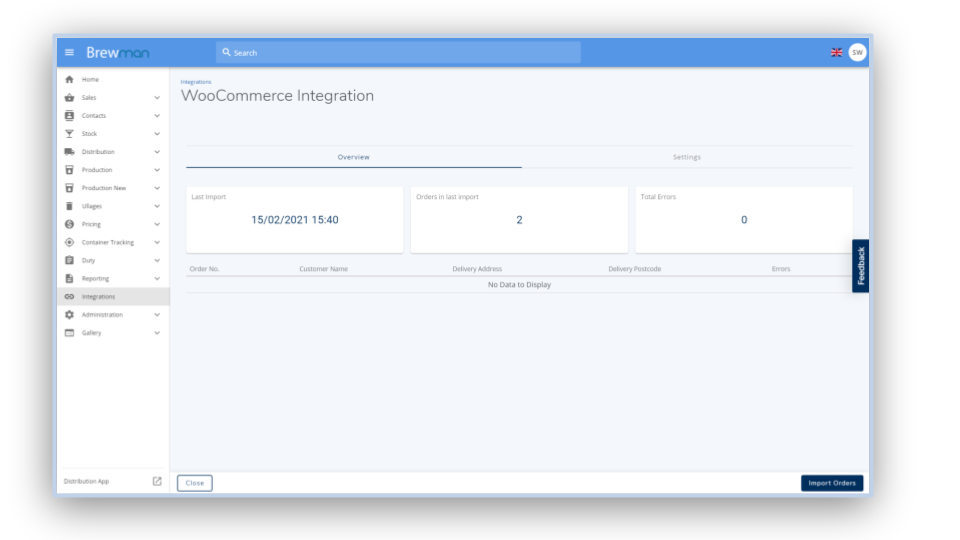Image resolution: width=960 pixels, height=540 pixels.
Task: Expand the Duty menu chevron
Action: (157, 260)
